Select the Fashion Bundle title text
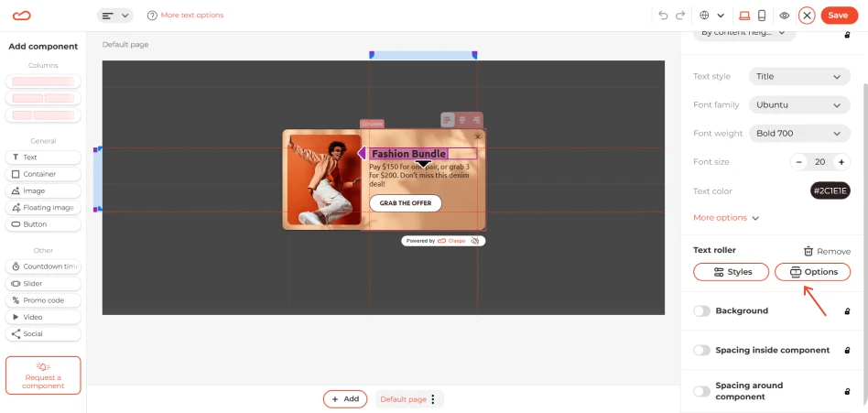The image size is (868, 413). pyautogui.click(x=408, y=154)
